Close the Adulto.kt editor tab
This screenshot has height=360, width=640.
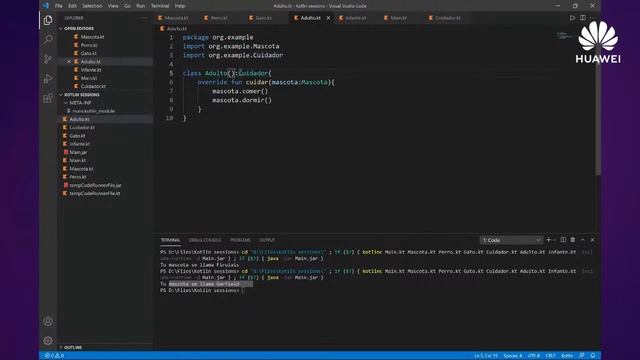[328, 18]
